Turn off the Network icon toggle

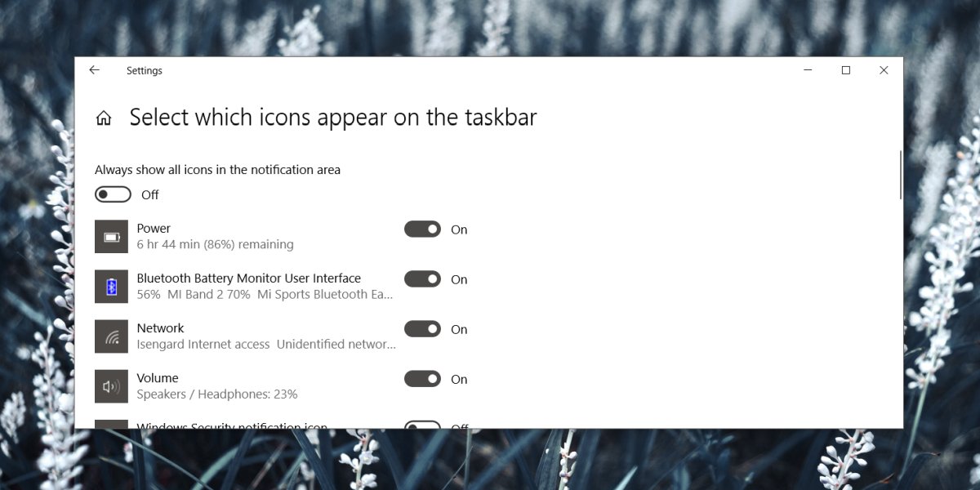(x=422, y=329)
